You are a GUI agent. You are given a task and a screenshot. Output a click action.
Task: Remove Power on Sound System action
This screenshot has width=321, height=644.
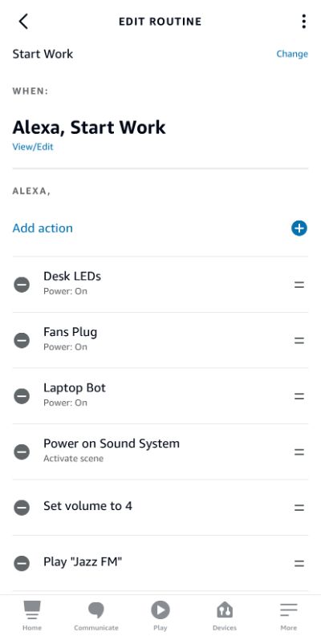22,452
